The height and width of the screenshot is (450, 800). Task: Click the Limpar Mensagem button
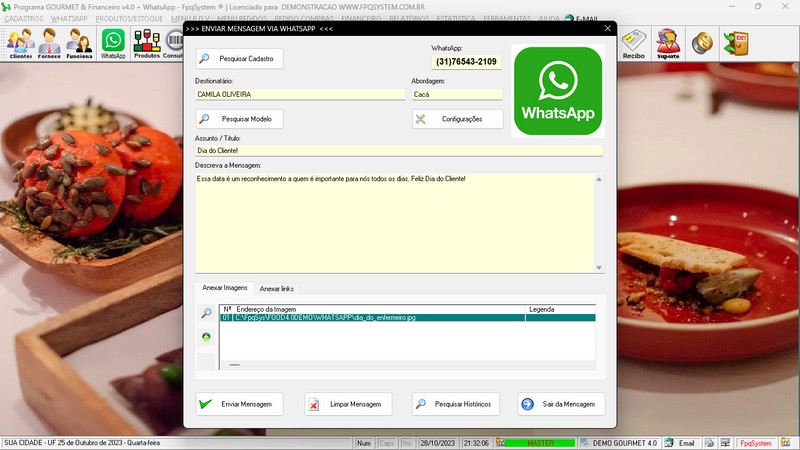[x=348, y=404]
